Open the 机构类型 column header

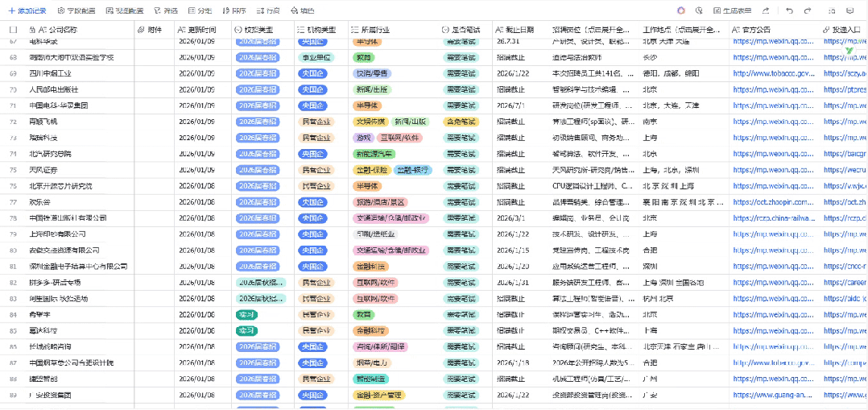[320, 29]
